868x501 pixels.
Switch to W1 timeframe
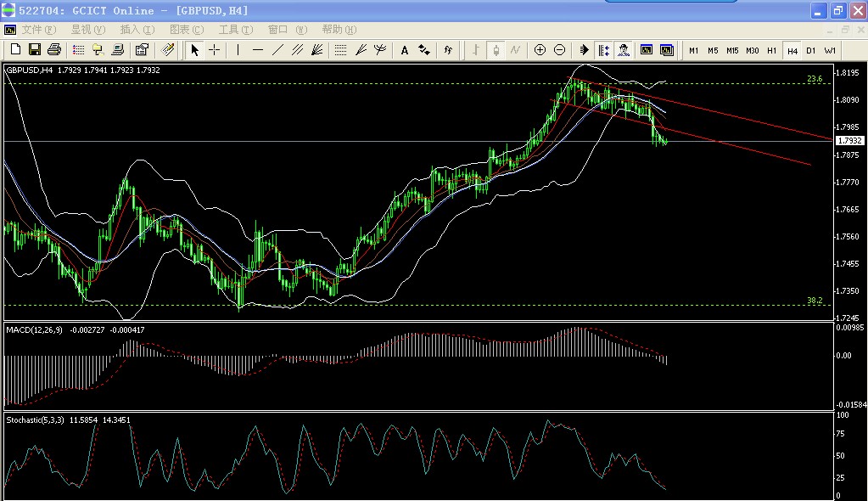point(830,50)
